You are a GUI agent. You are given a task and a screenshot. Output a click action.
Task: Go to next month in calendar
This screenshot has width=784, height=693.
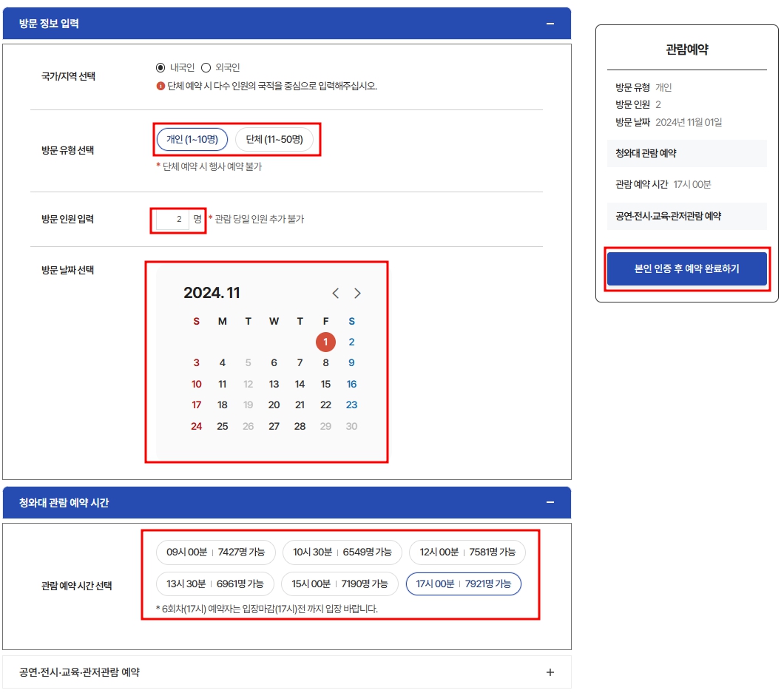[x=357, y=293]
